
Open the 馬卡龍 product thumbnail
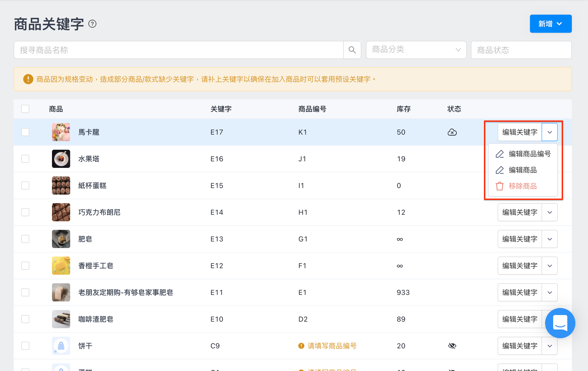(x=61, y=132)
